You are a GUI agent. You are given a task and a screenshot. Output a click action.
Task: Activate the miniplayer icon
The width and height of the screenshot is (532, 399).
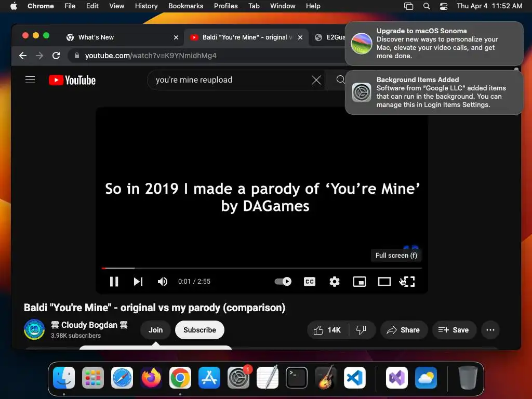pos(360,282)
